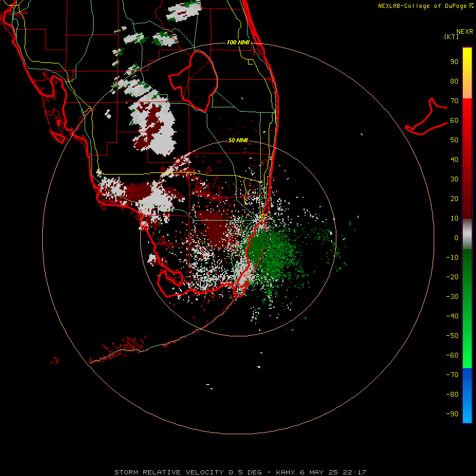Select the positive 30 value on the velocity scale
Image resolution: width=476 pixels, height=476 pixels.
pyautogui.click(x=454, y=179)
